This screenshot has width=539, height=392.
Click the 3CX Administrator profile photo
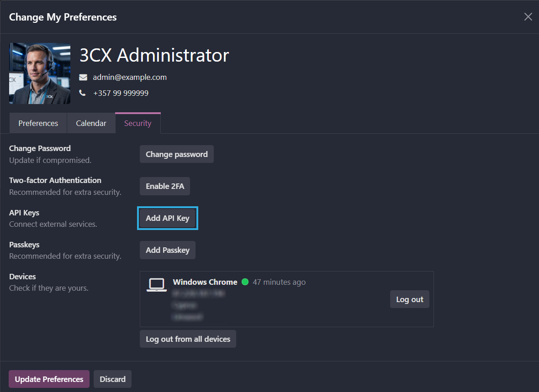40,73
